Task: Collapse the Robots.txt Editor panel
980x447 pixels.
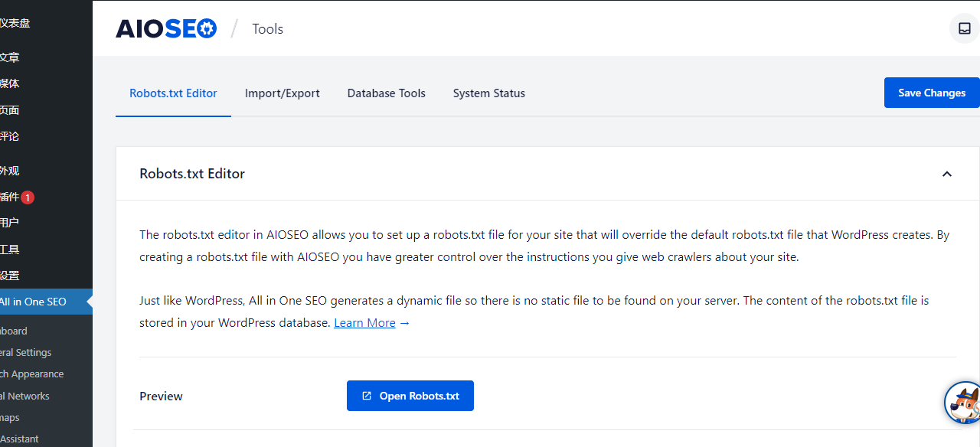Action: coord(946,173)
